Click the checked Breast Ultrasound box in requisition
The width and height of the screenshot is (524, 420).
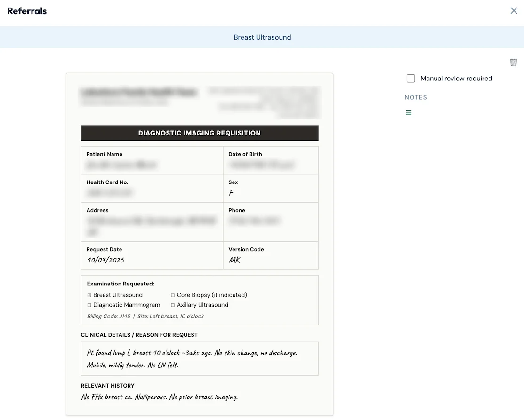(89, 295)
